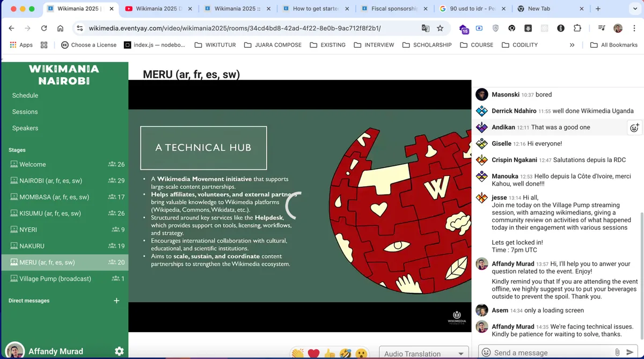Viewport: 644px width, 359px height.
Task: Send the red heart reaction
Action: (x=314, y=354)
